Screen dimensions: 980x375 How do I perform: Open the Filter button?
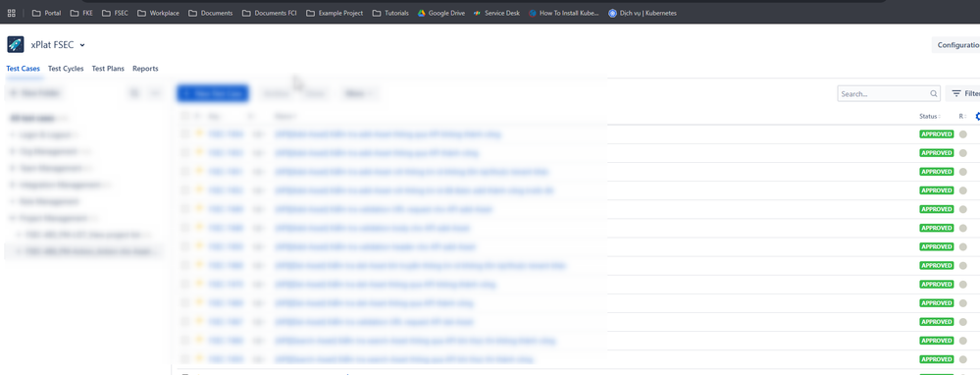(x=962, y=94)
